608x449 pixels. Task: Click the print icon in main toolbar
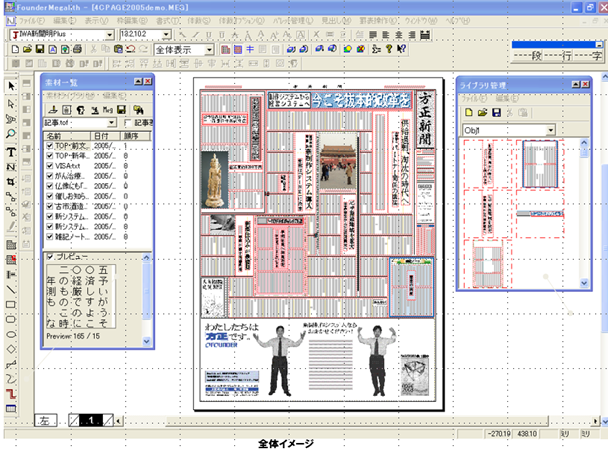(77, 49)
